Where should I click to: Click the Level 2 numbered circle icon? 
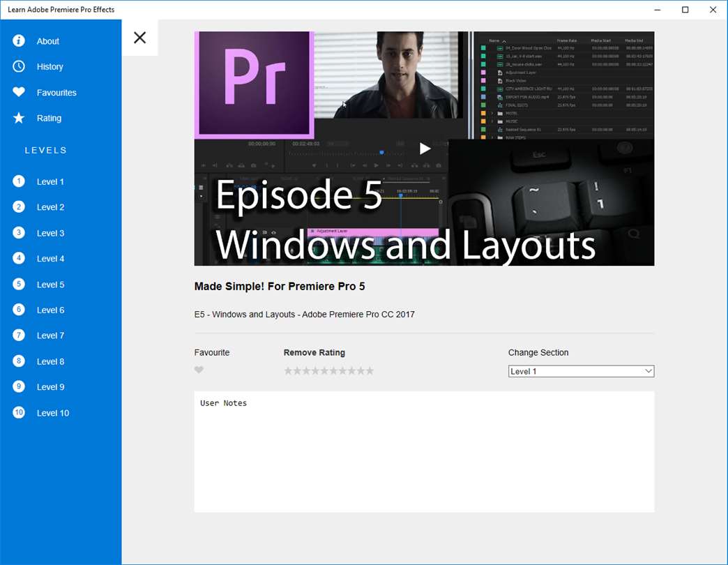click(19, 206)
